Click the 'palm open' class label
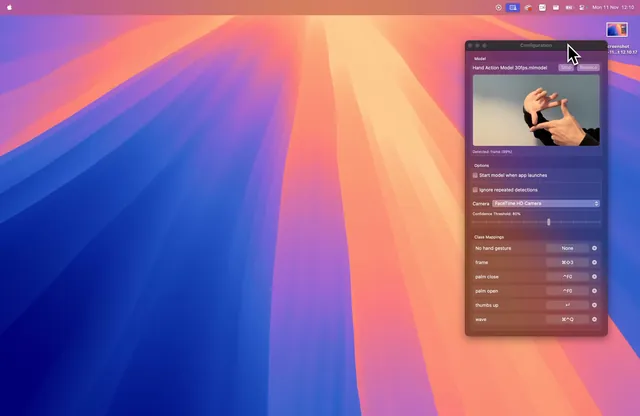This screenshot has height=416, width=640. (x=487, y=291)
